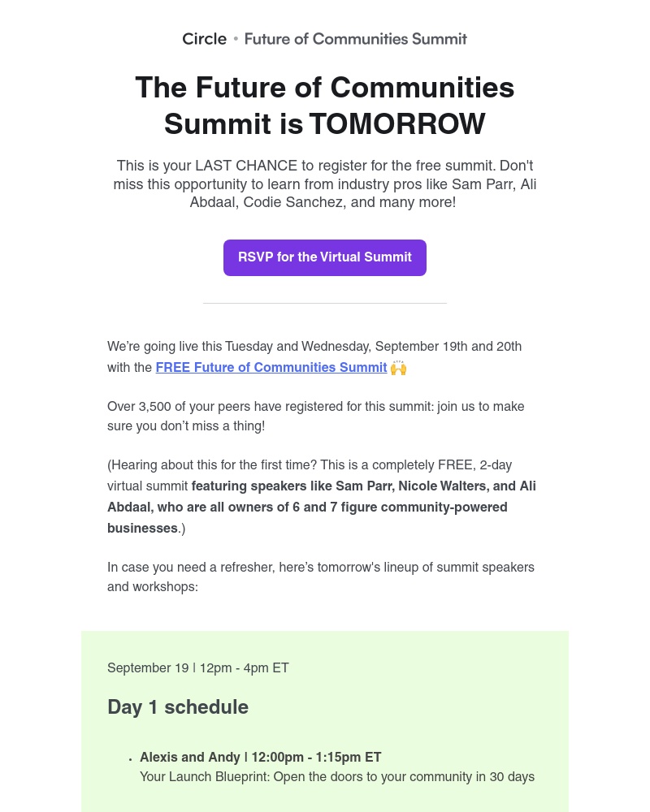The width and height of the screenshot is (650, 812).
Task: Click the RSVP for the Virtual Summit button
Action: [324, 257]
